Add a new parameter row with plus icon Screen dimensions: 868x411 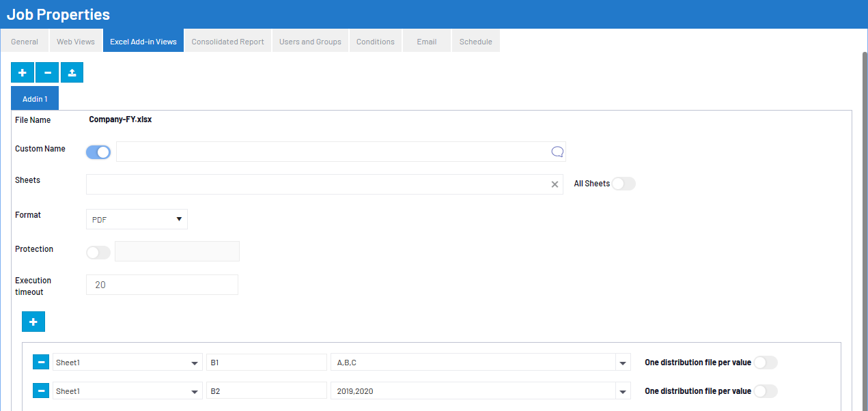pos(33,322)
